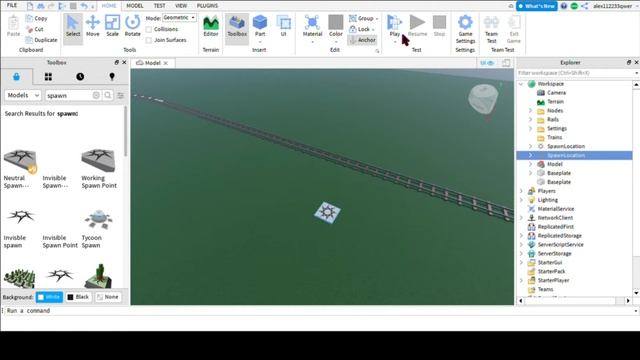Expand the StarterPlayer service

521,280
